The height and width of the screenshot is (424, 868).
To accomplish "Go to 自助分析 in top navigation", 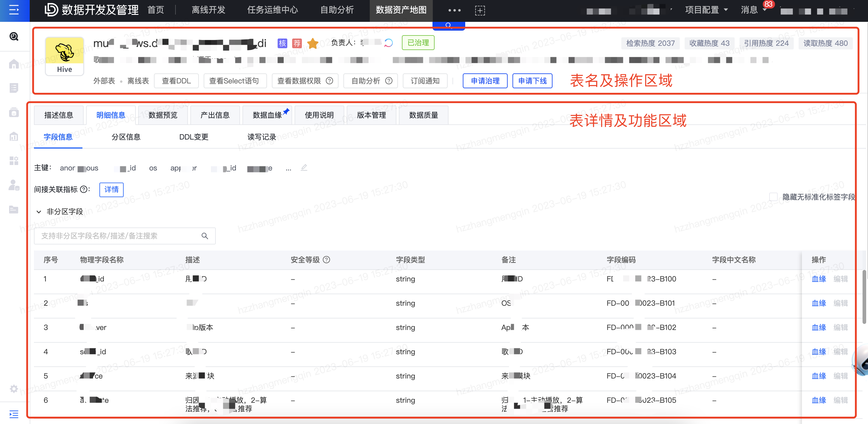I will click(x=337, y=10).
